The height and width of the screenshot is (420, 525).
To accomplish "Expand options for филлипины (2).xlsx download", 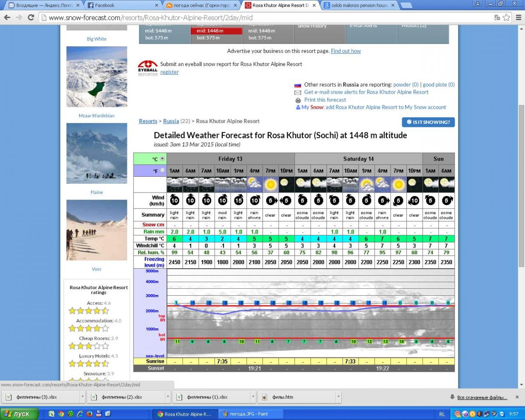I will click(168, 397).
